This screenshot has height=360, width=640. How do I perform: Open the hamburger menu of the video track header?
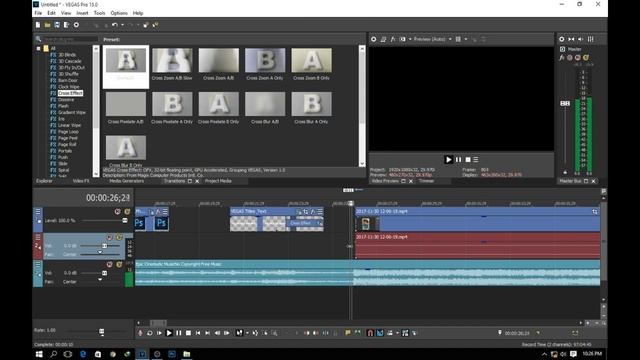[38, 211]
